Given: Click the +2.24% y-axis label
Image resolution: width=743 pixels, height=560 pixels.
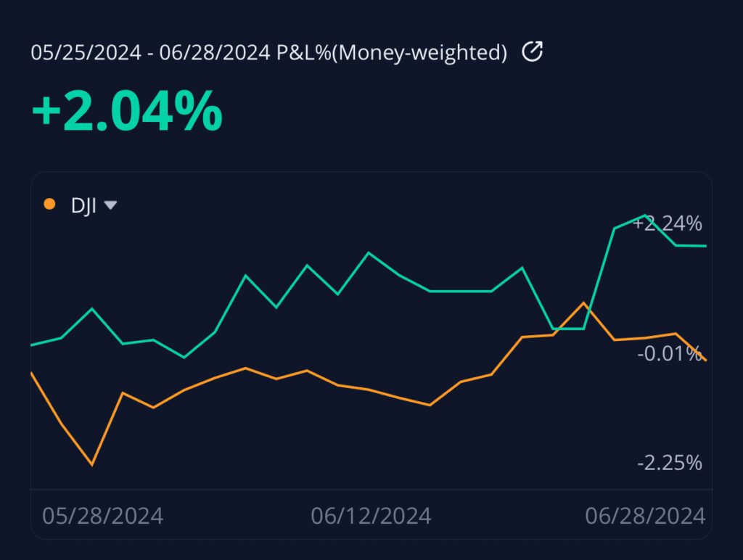Looking at the screenshot, I should pyautogui.click(x=668, y=223).
